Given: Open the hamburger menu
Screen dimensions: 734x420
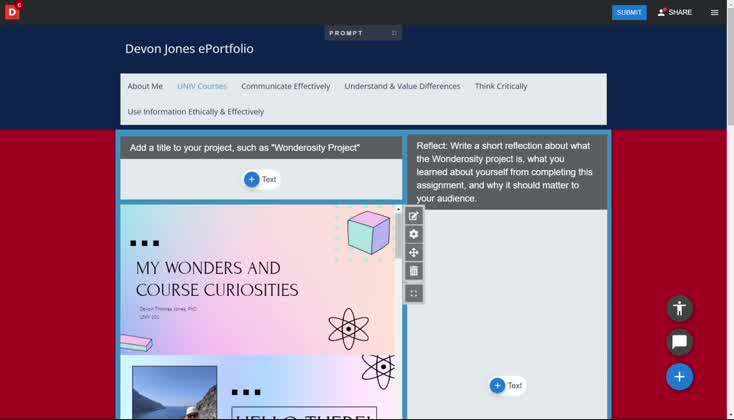Looking at the screenshot, I should (x=714, y=13).
